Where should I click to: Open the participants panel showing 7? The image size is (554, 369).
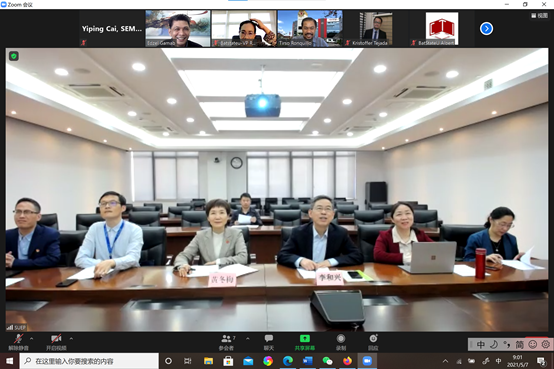coord(227,342)
